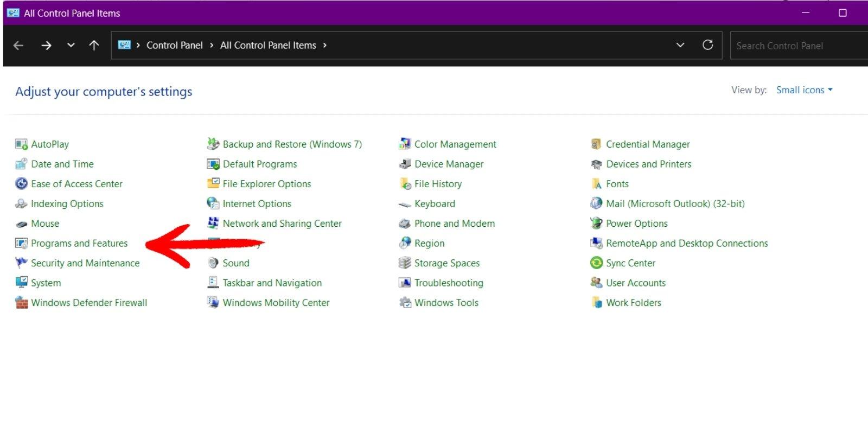Click the Troubleshooting icon
868x434 pixels.
(x=405, y=283)
